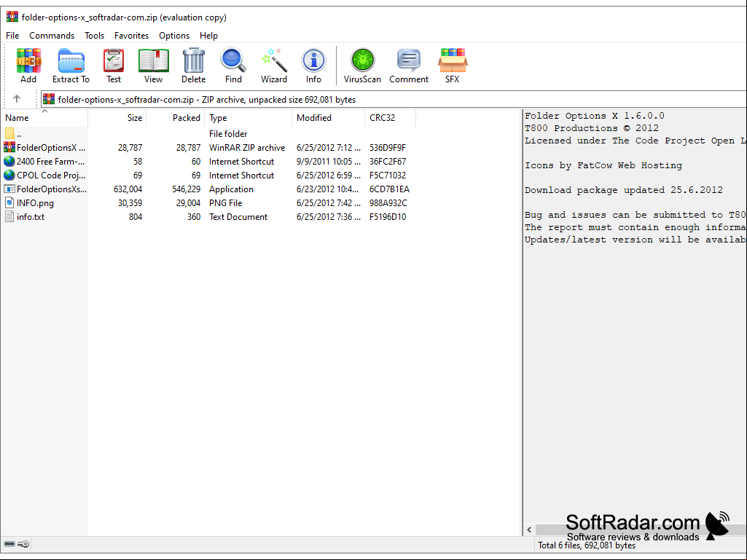Select the FolderOptionsXs... application name
Screen dimensions: 747x560
(x=52, y=189)
